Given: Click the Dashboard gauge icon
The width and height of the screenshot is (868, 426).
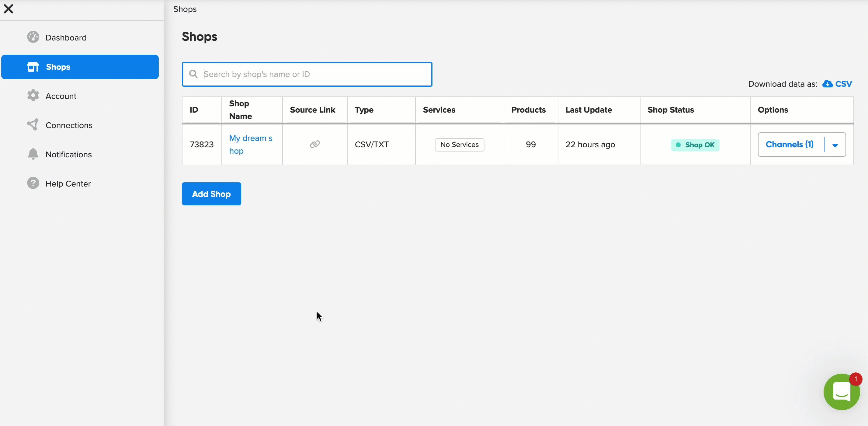Looking at the screenshot, I should coord(33,37).
